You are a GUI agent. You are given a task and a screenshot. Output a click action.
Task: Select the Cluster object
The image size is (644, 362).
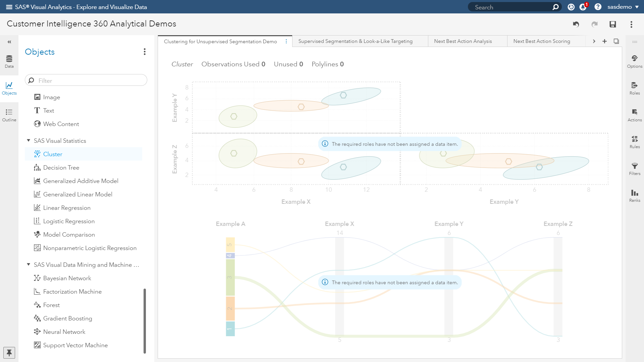point(84,154)
